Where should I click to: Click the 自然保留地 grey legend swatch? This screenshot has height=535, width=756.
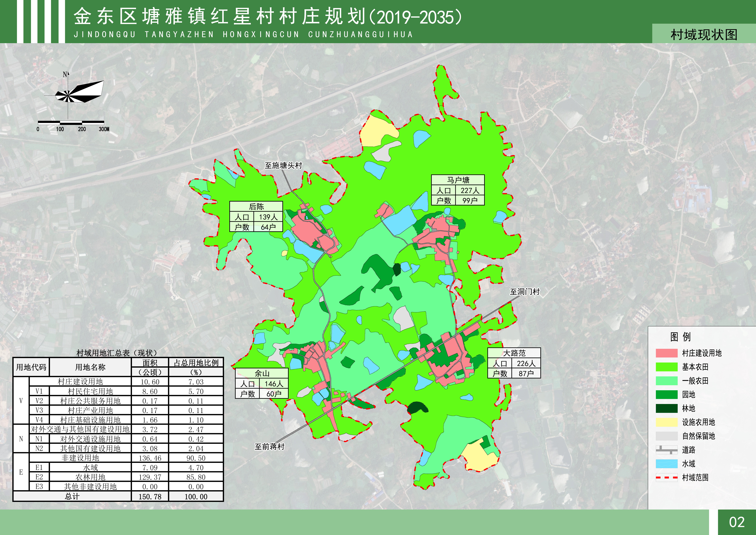666,436
